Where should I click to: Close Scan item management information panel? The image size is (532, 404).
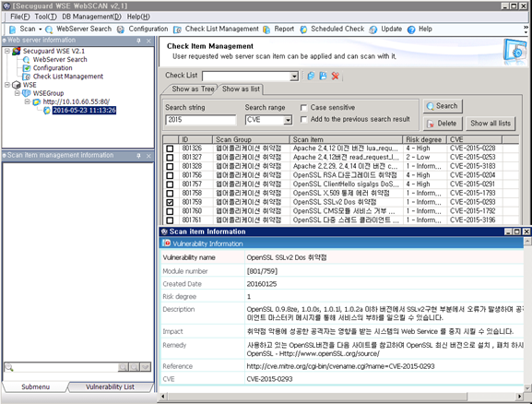[148, 156]
